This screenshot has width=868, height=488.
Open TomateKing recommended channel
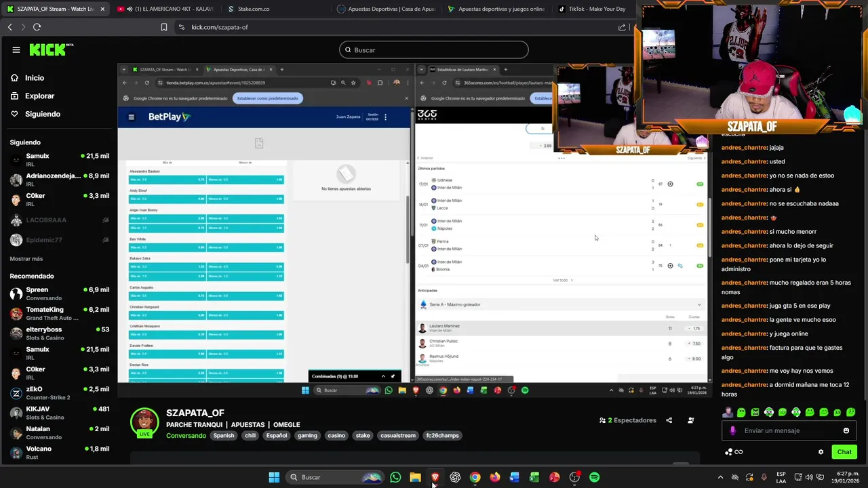[x=60, y=313]
